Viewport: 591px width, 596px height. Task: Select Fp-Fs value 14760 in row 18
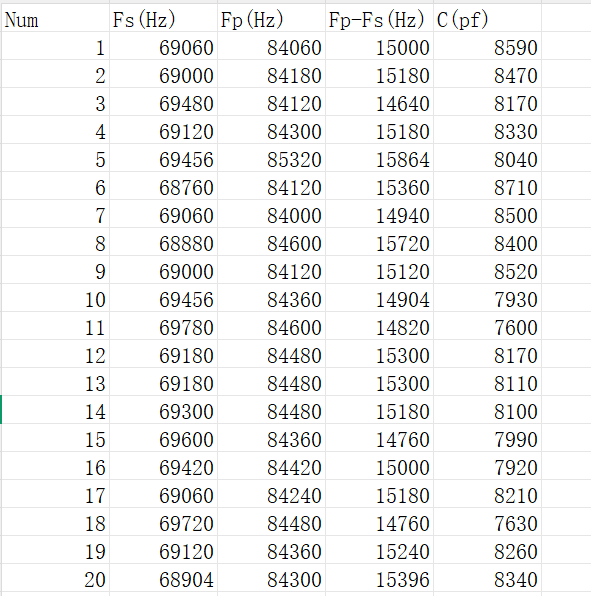click(x=379, y=522)
